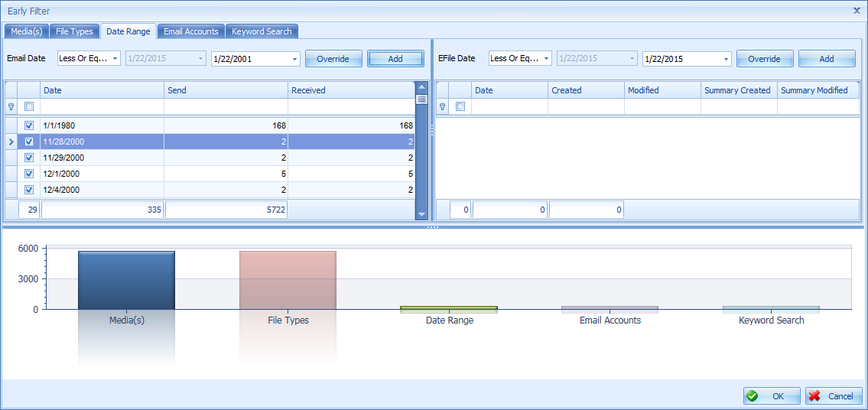Click the Email Date Override button
The width and height of the screenshot is (868, 410).
pyautogui.click(x=333, y=59)
